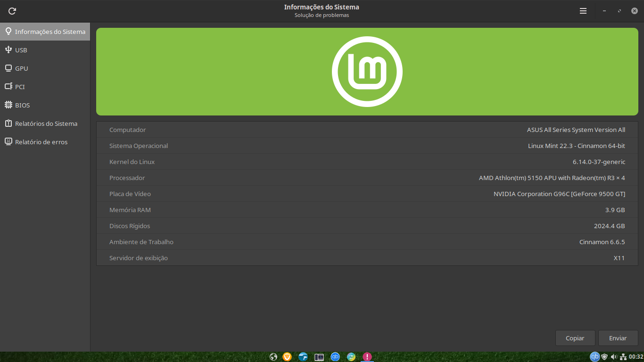The height and width of the screenshot is (362, 644).
Task: Open the network icon in the tray
Action: click(623, 357)
